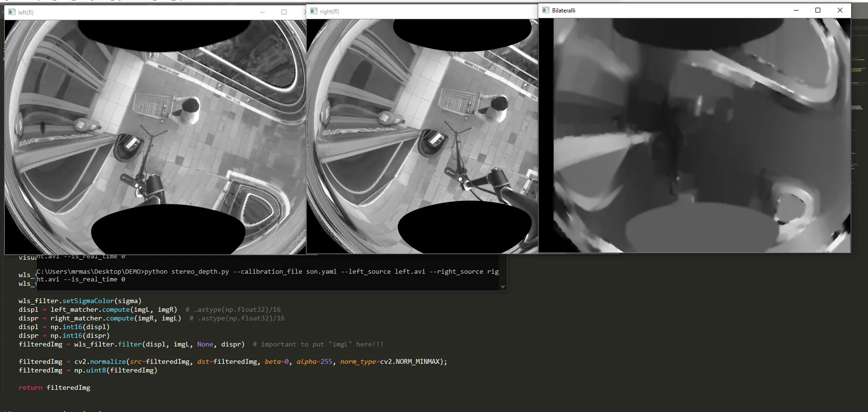Click the left(R) window app icon

point(12,12)
